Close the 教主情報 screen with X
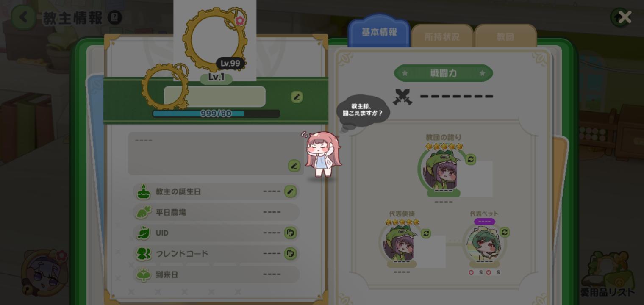Screen dimensions: 644x305 tap(625, 17)
